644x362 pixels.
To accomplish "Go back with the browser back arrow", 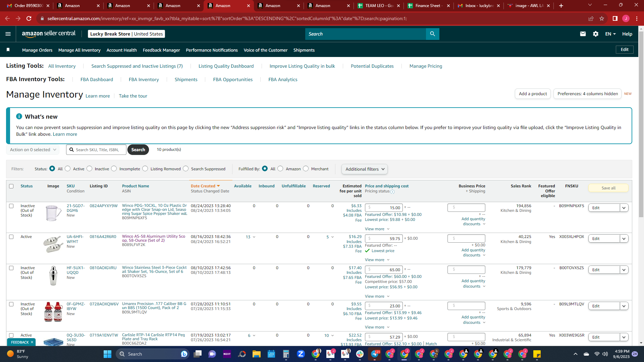I will (x=7, y=18).
